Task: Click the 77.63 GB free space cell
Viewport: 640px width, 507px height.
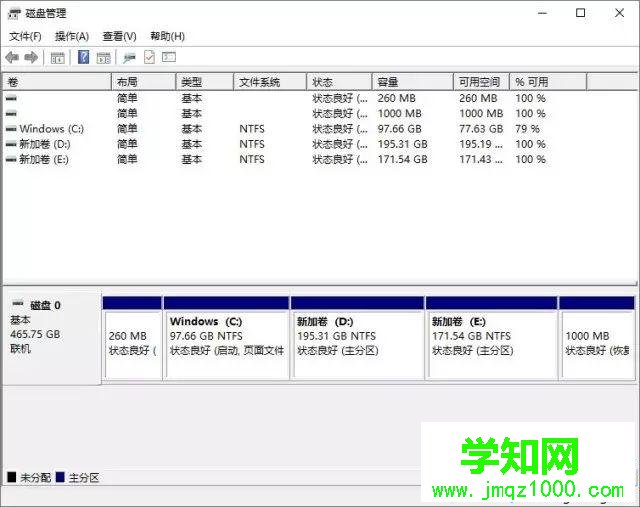Action: [481, 129]
